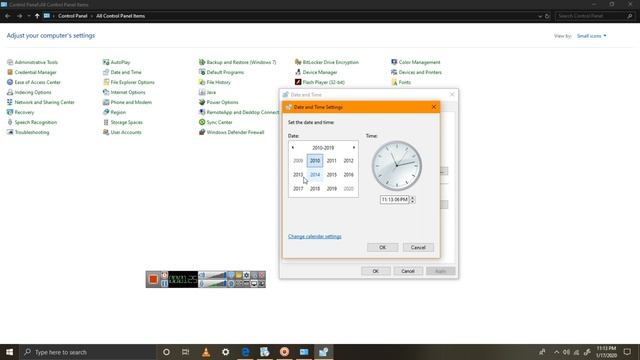Open the Fonts item

coord(401,82)
